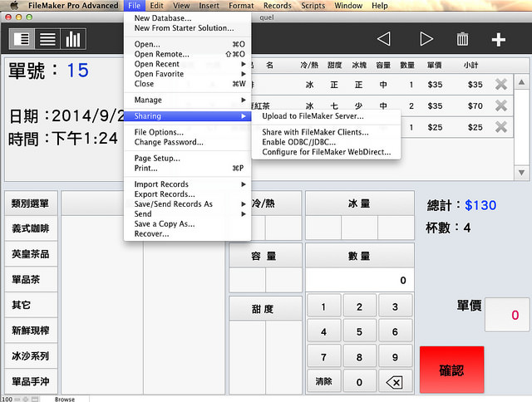Choose Page Setup menu item
The image size is (532, 402).
(187, 159)
